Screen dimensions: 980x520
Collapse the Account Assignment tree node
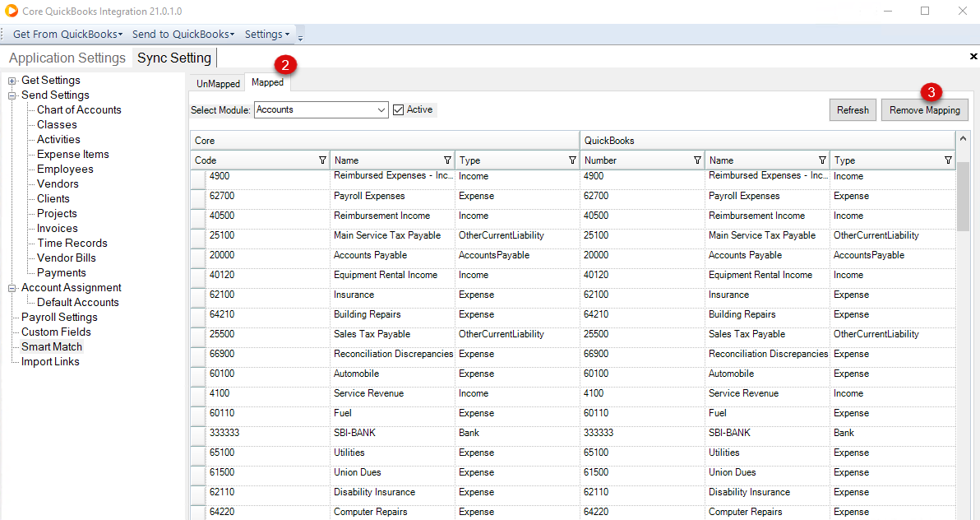pos(12,289)
